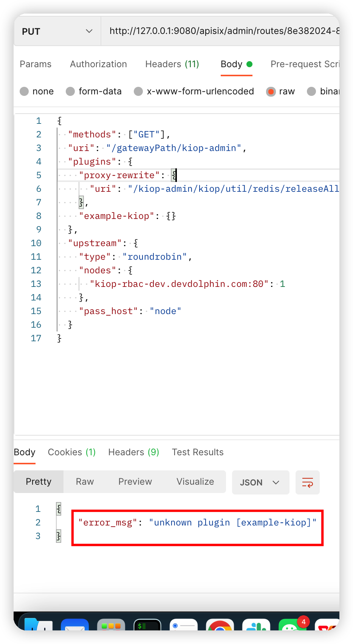Switch to Raw response view
The width and height of the screenshot is (353, 644).
85,482
